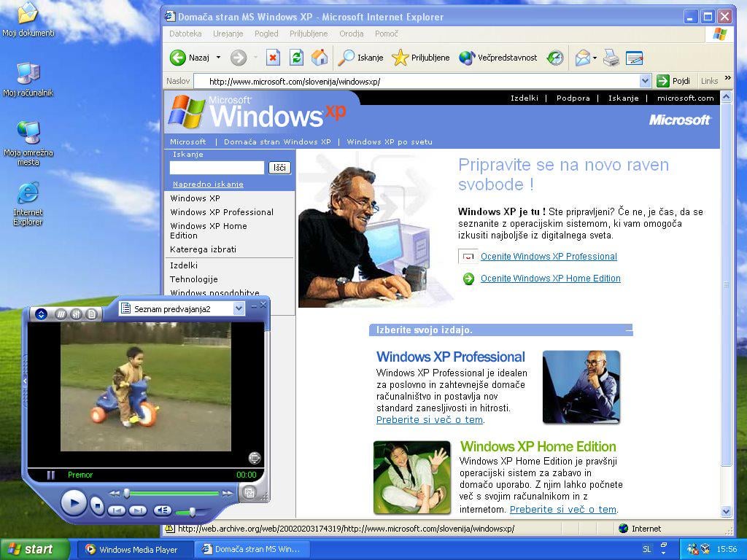Open Ocenite Windows XP Professional link

549,256
